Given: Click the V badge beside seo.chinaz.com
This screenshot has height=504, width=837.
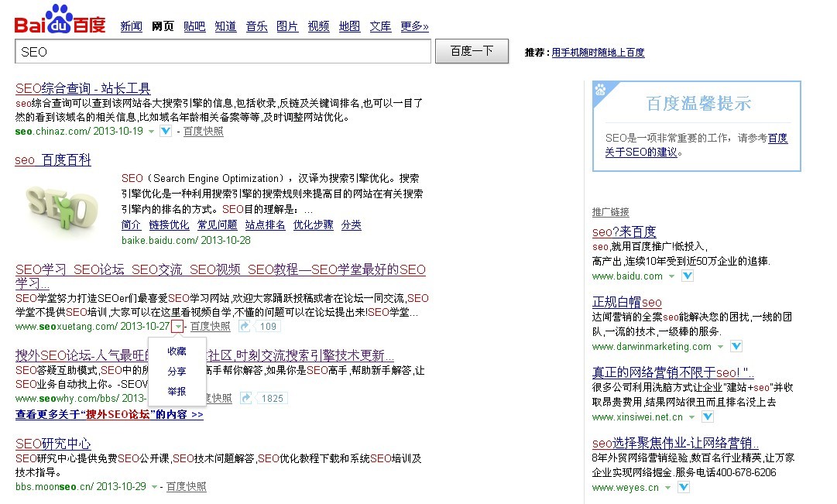Looking at the screenshot, I should (x=166, y=132).
